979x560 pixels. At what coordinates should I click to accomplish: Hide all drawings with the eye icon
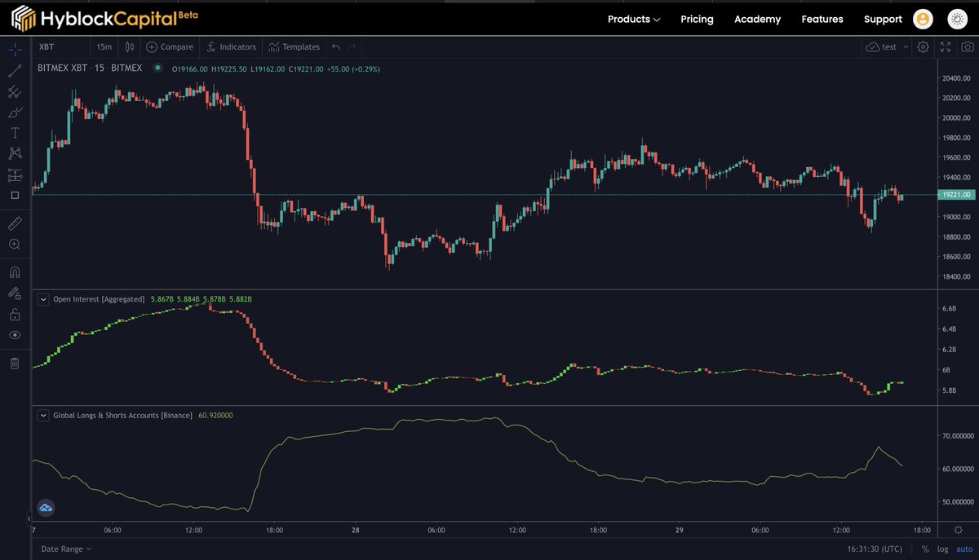click(15, 334)
